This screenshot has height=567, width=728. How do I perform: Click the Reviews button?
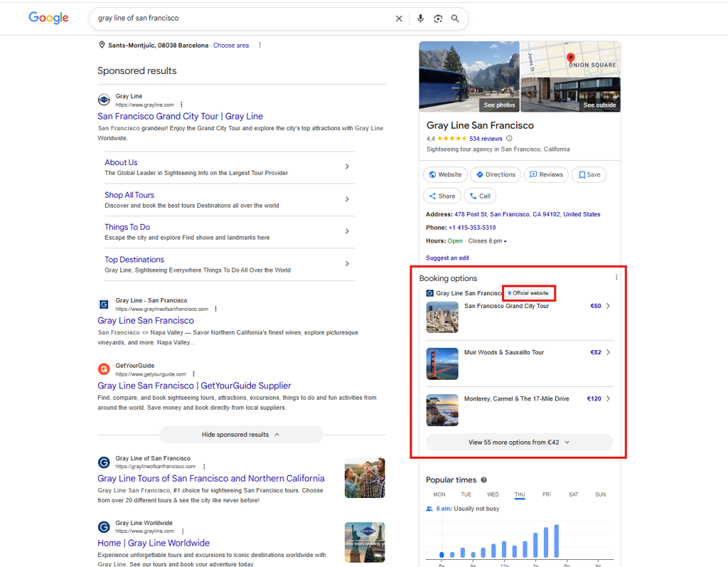tap(547, 175)
